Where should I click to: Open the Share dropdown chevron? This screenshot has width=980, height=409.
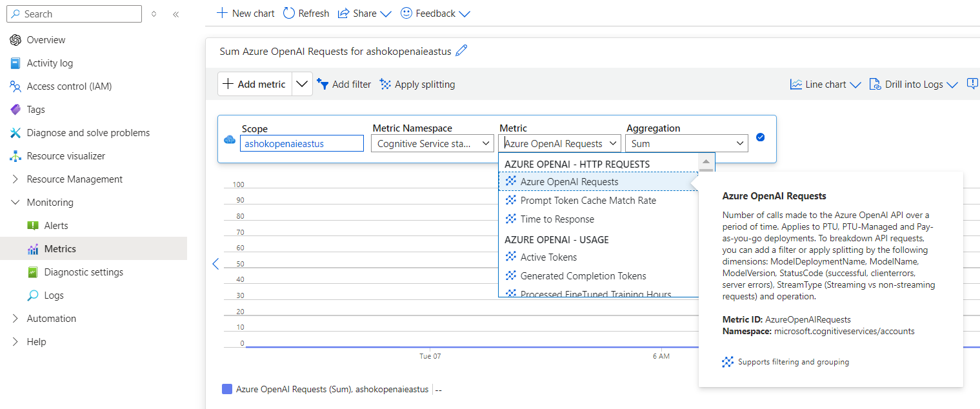coord(386,14)
